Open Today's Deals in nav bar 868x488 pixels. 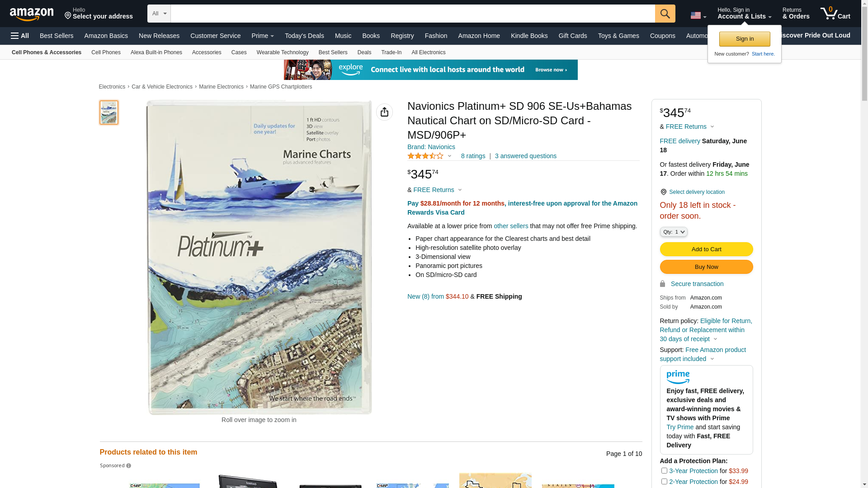[x=304, y=36]
